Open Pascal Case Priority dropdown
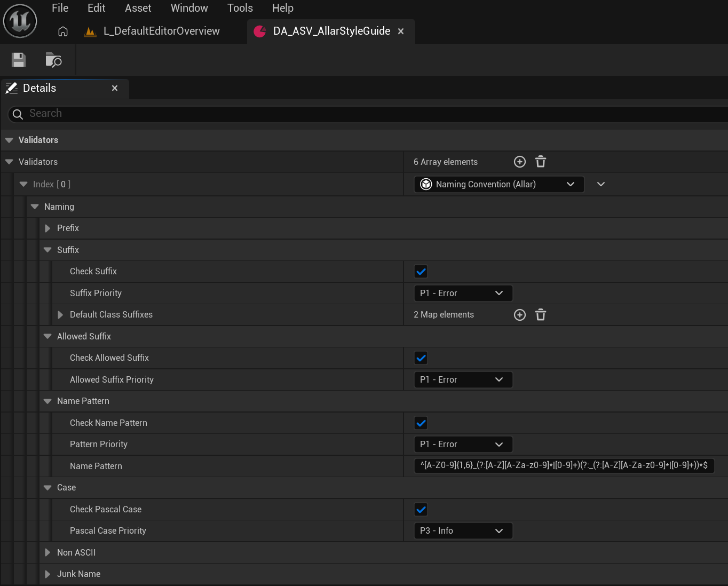The width and height of the screenshot is (728, 586). pos(463,530)
